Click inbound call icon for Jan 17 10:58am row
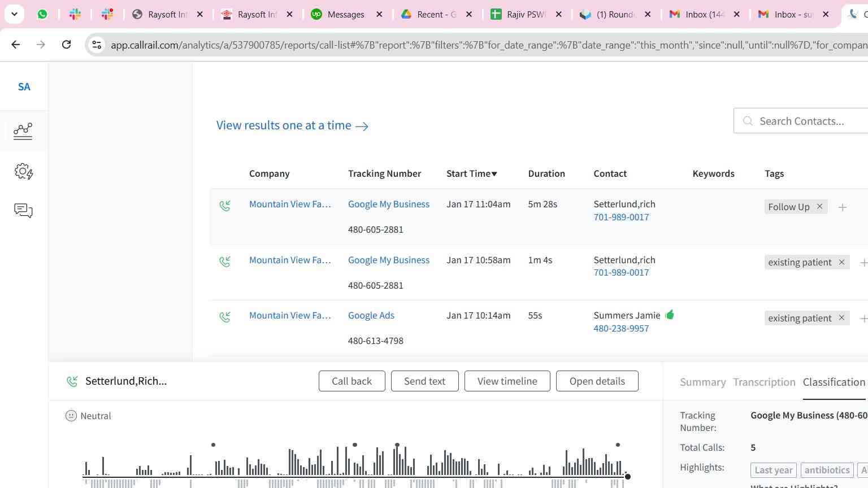Image resolution: width=868 pixels, height=488 pixels. coord(225,262)
